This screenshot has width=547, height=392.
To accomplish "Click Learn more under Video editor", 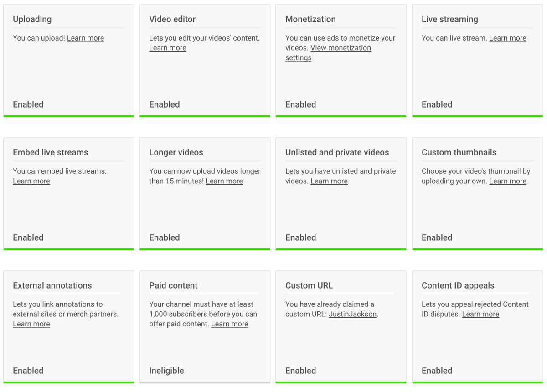I will pos(167,48).
